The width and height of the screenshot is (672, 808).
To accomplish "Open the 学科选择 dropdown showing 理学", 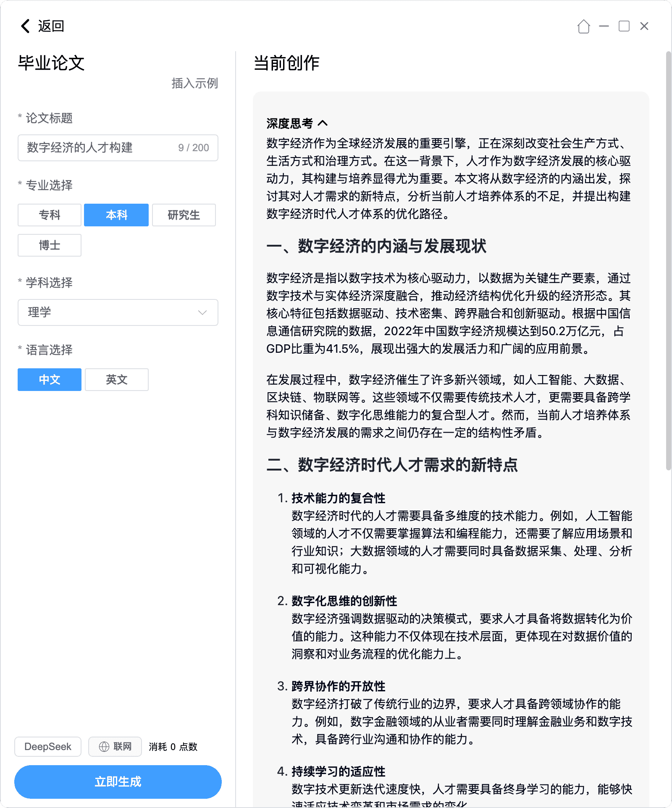I will (x=109, y=312).
